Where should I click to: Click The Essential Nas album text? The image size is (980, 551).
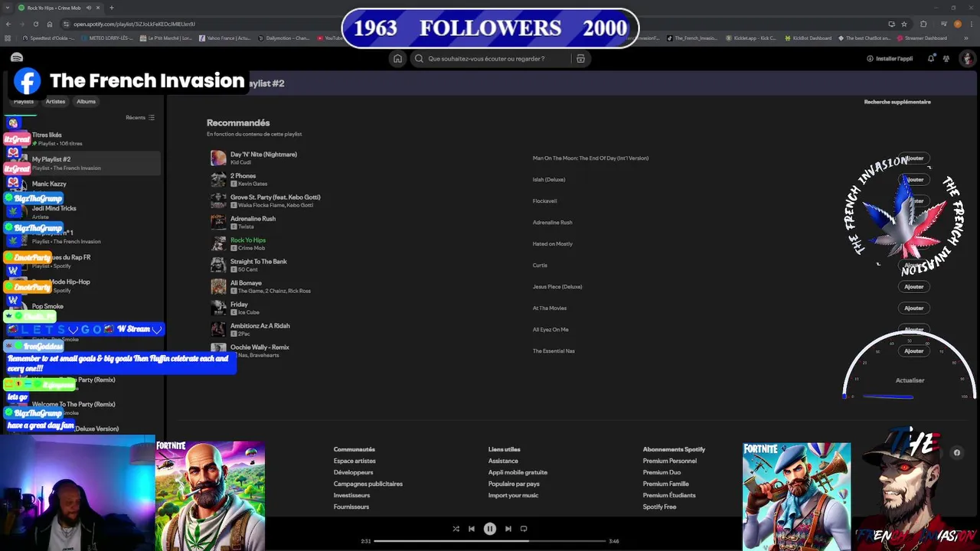point(554,351)
